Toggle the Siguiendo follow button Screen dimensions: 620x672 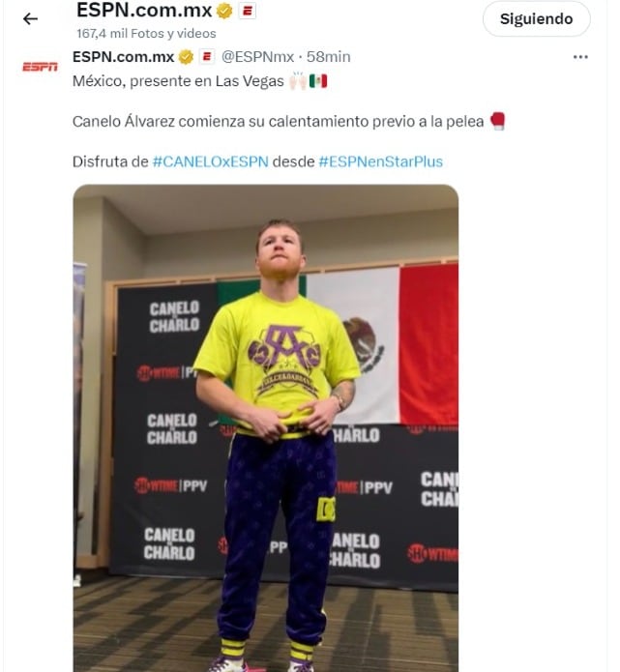[x=537, y=19]
